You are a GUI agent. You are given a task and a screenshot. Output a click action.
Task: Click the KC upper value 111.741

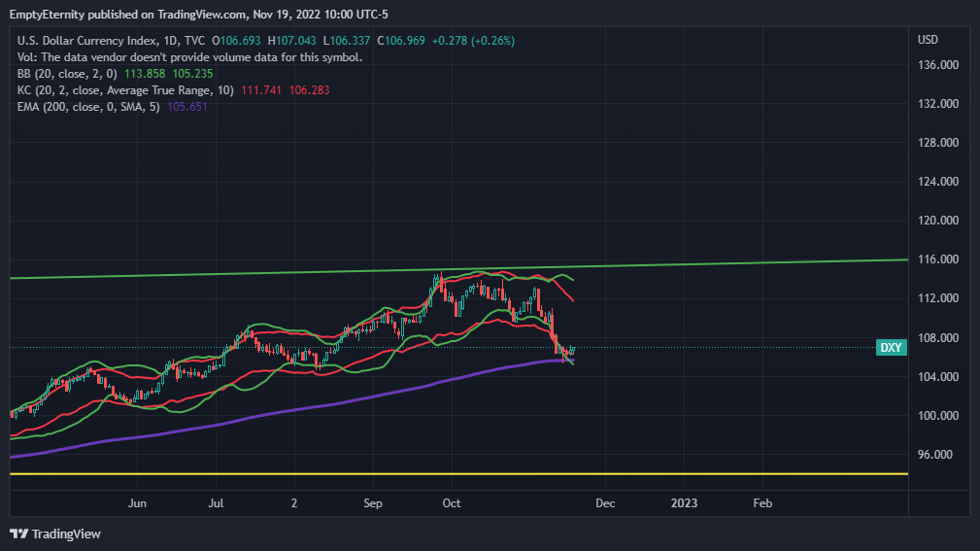[261, 90]
